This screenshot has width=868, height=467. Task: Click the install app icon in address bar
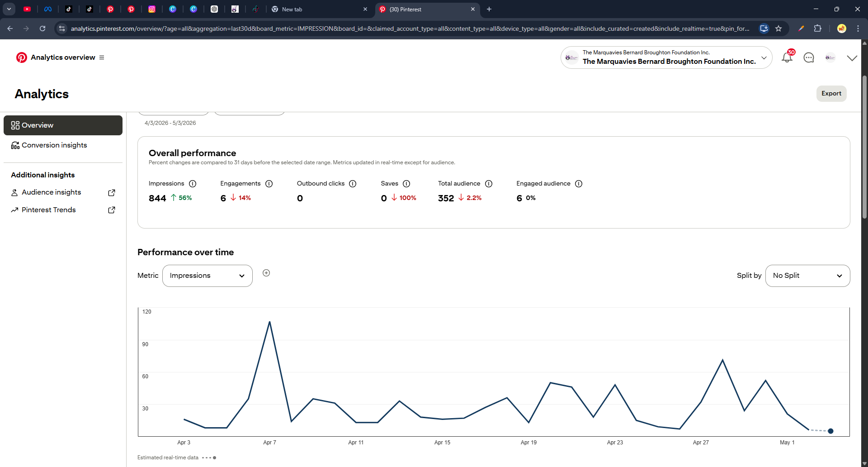click(764, 29)
